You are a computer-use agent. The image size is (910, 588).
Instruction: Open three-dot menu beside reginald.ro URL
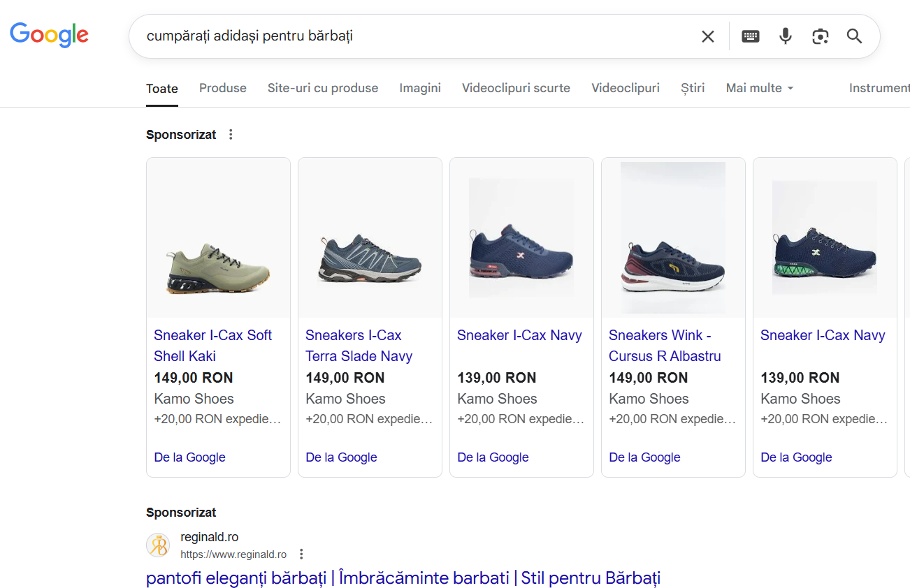(301, 554)
